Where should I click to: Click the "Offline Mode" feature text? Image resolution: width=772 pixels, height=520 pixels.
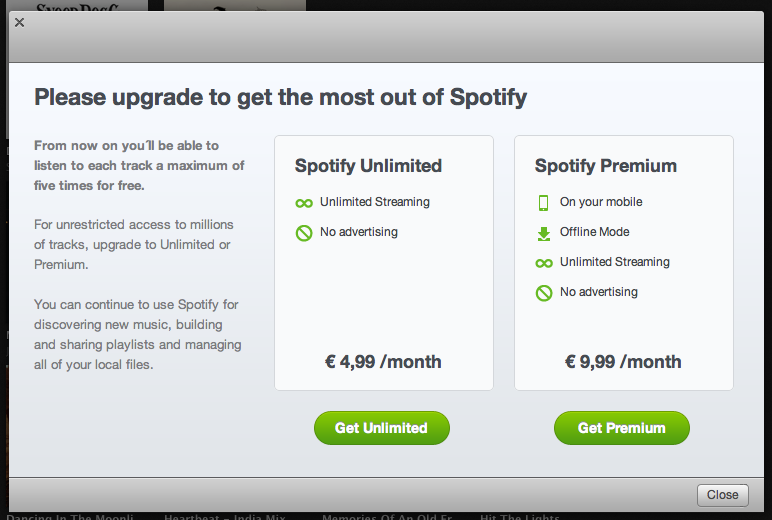pos(594,232)
